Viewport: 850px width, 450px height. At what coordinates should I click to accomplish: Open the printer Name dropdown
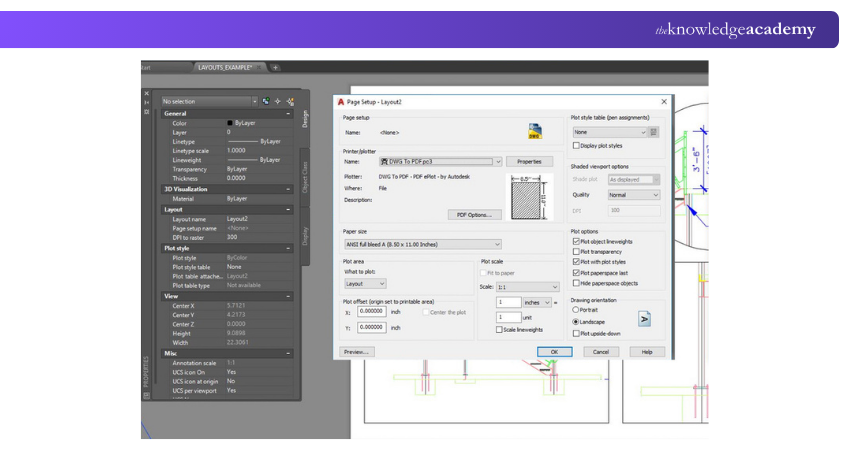[440, 162]
